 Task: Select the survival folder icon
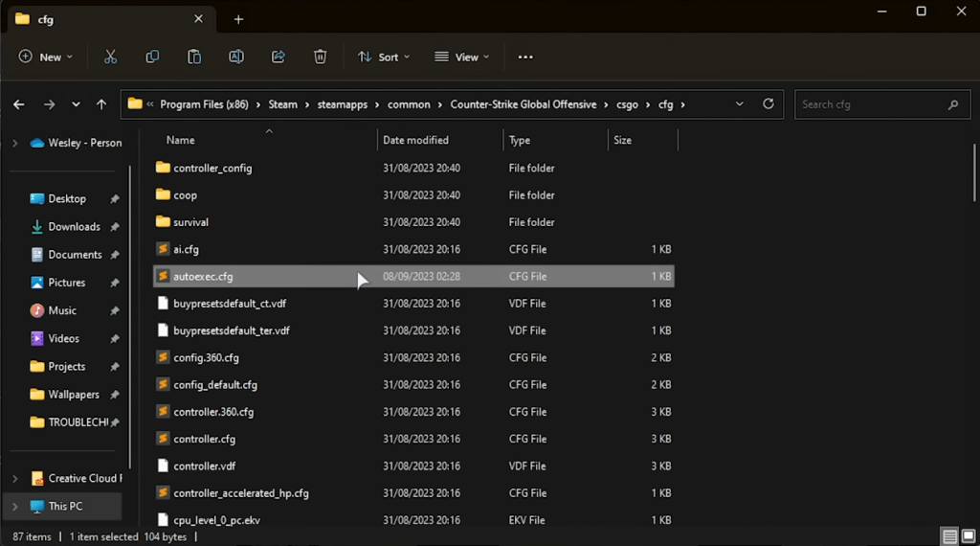[163, 221]
